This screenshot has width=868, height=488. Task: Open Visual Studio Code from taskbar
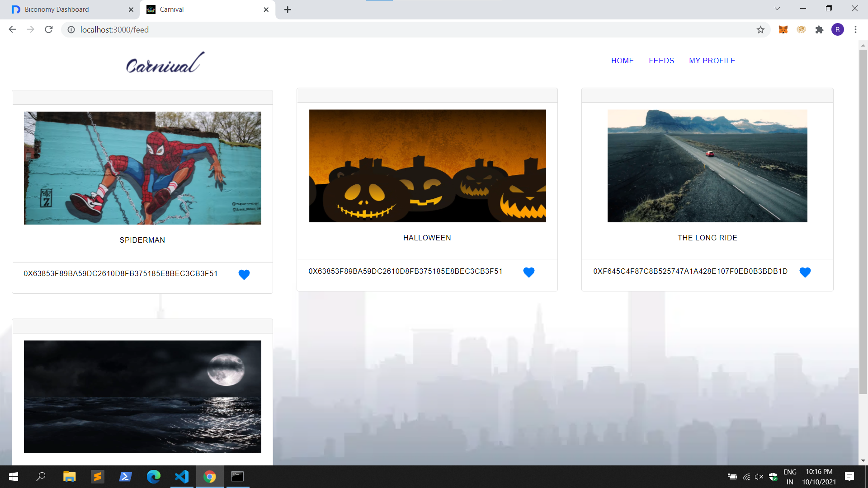[182, 477]
